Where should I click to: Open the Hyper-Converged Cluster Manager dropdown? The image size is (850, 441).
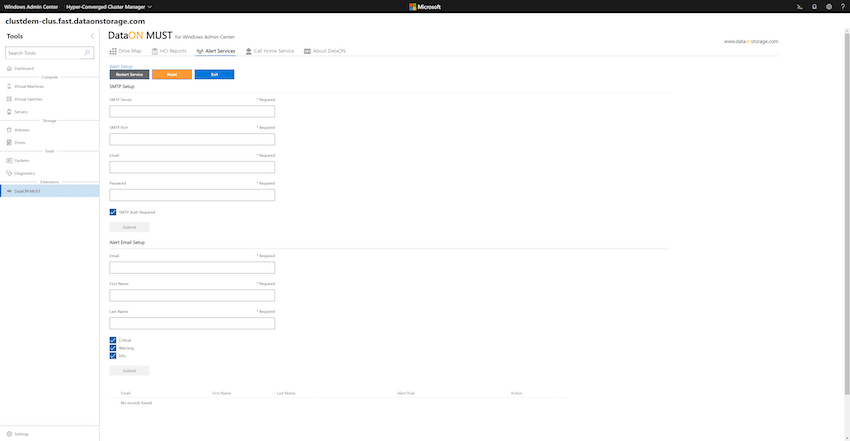point(108,7)
